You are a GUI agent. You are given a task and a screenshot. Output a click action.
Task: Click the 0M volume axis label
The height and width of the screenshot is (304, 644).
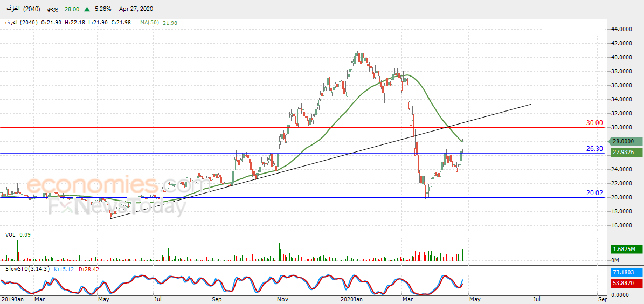tap(615, 260)
